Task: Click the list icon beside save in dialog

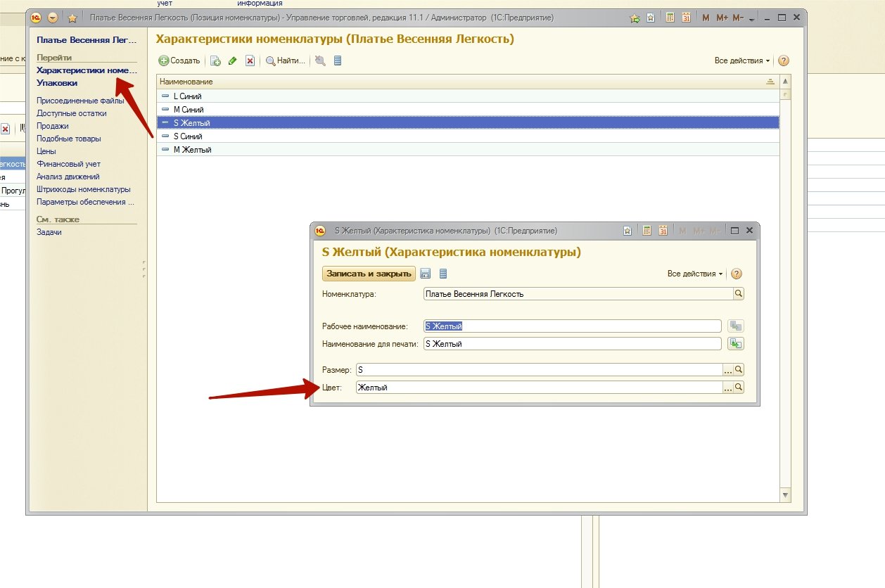Action: click(x=443, y=274)
